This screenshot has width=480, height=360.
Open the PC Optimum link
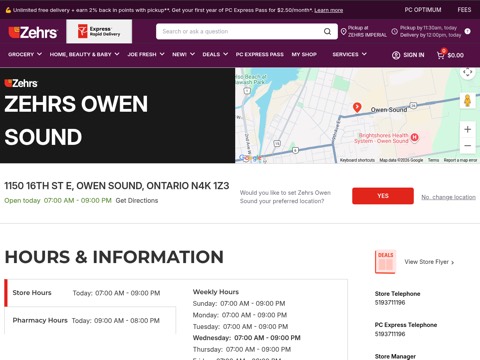pyautogui.click(x=423, y=10)
